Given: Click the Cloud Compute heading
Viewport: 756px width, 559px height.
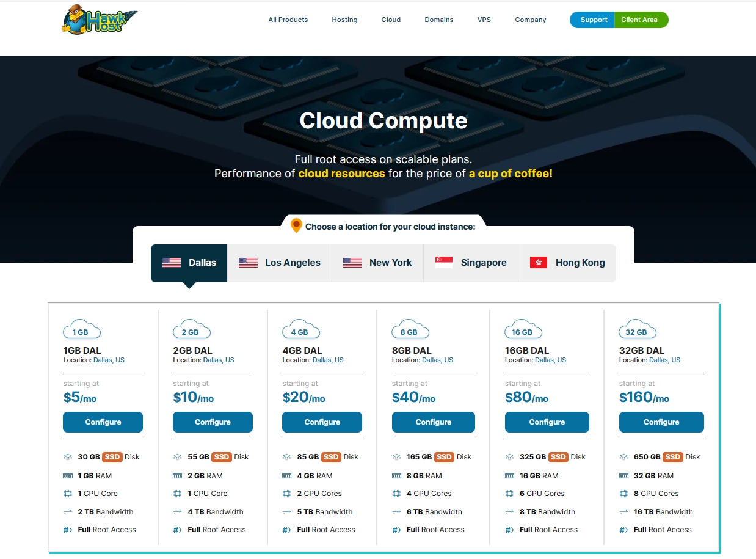Looking at the screenshot, I should pos(383,121).
